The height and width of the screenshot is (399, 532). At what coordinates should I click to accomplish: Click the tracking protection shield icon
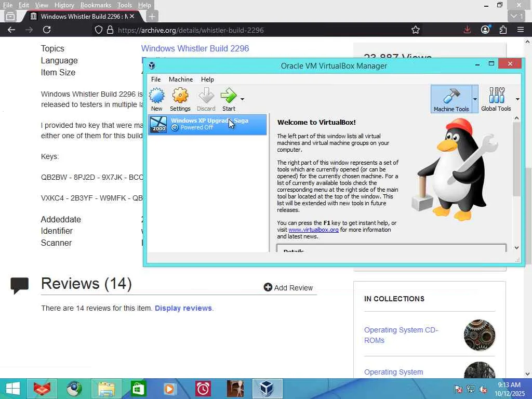point(98,30)
